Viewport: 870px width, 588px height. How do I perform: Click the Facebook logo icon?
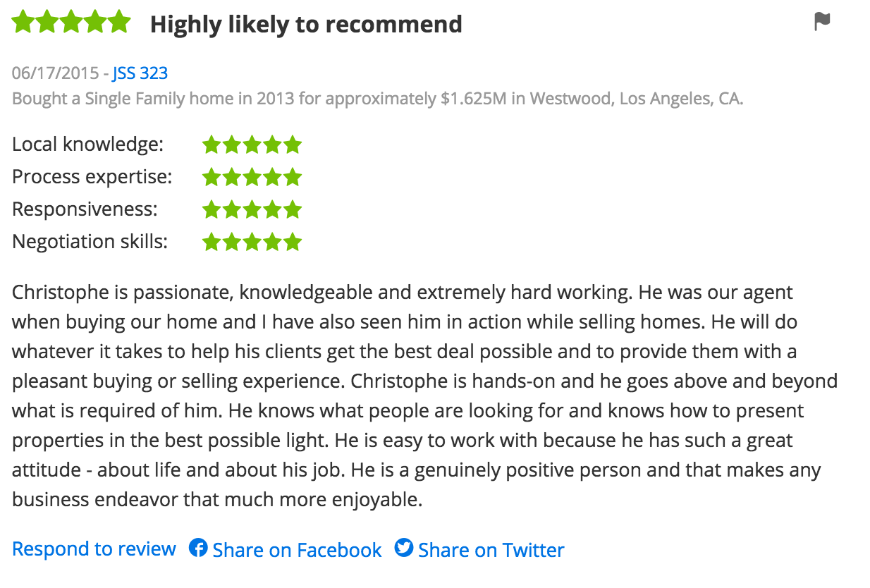point(198,548)
